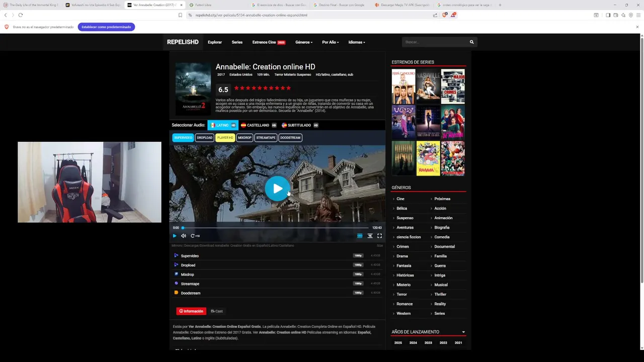Switch to the DROPLOAD player server
The image size is (644, 362).
pos(205,138)
